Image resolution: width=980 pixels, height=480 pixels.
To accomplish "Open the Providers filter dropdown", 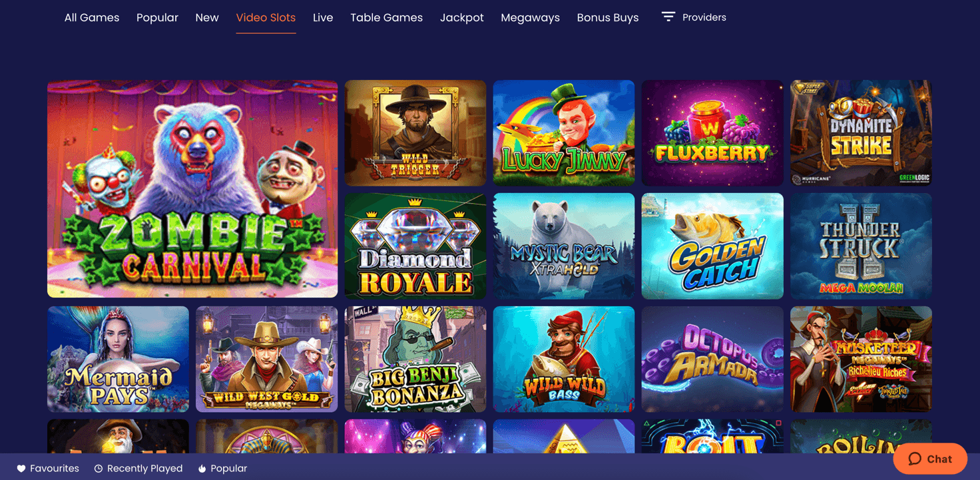I will coord(694,17).
